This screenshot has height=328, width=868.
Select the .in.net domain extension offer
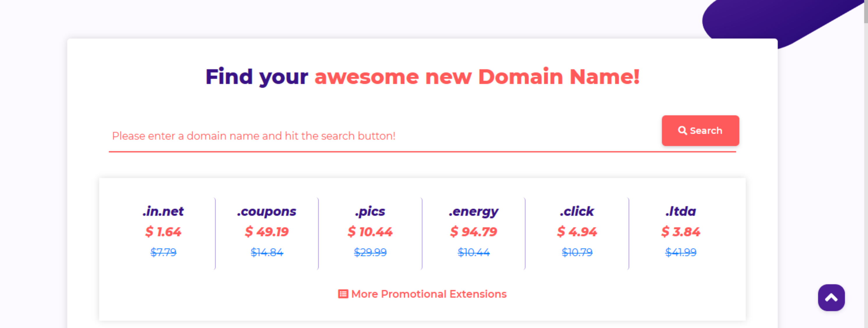tap(163, 211)
